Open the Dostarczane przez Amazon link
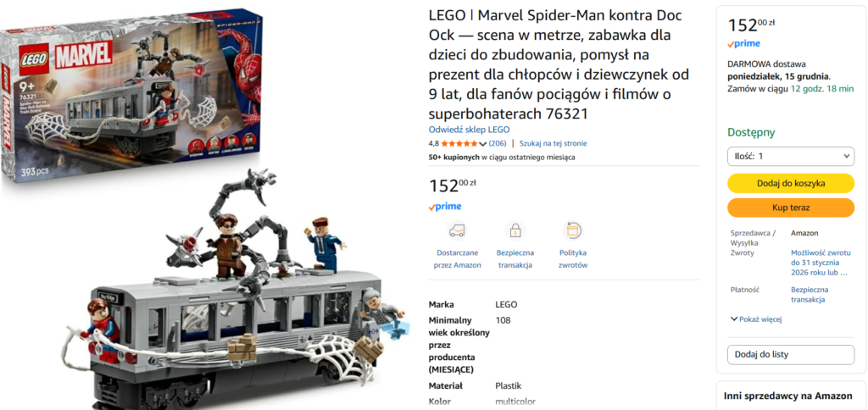 (x=457, y=259)
